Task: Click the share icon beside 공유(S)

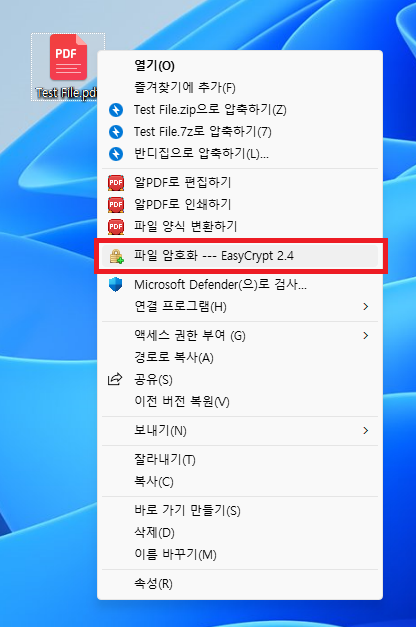Action: 115,379
